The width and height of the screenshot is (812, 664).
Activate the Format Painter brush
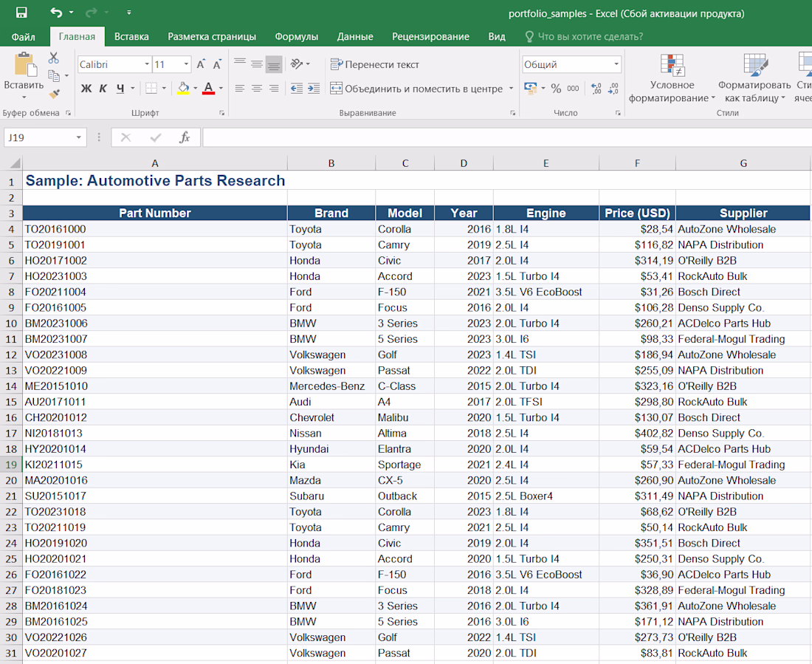[x=54, y=94]
